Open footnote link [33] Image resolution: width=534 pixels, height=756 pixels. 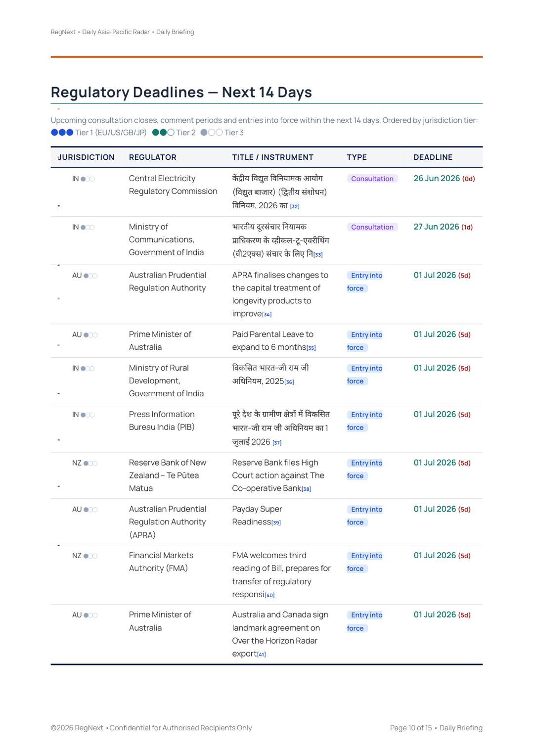pyautogui.click(x=318, y=255)
